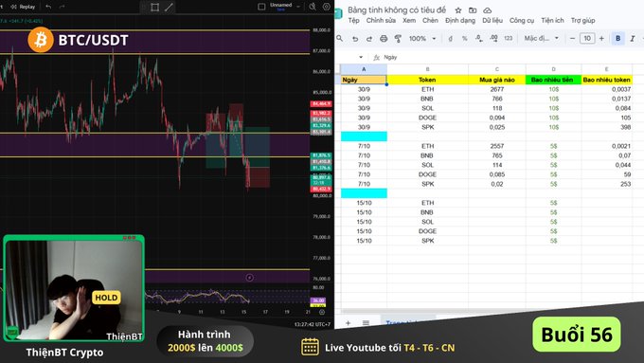644x363 pixels.
Task: Open the Unnamed layout dropdown
Action: point(285,7)
